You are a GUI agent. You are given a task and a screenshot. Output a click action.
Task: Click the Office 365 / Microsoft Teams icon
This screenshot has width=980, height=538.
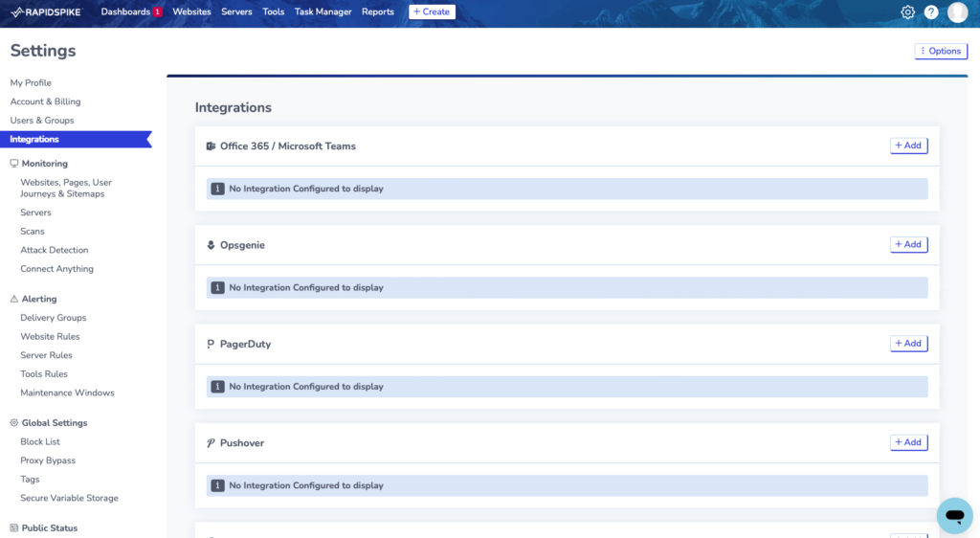tap(211, 146)
